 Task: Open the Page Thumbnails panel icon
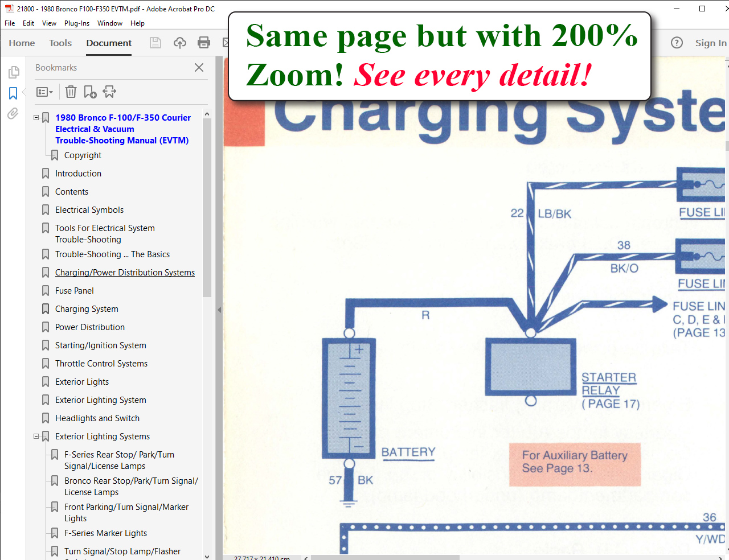tap(14, 72)
